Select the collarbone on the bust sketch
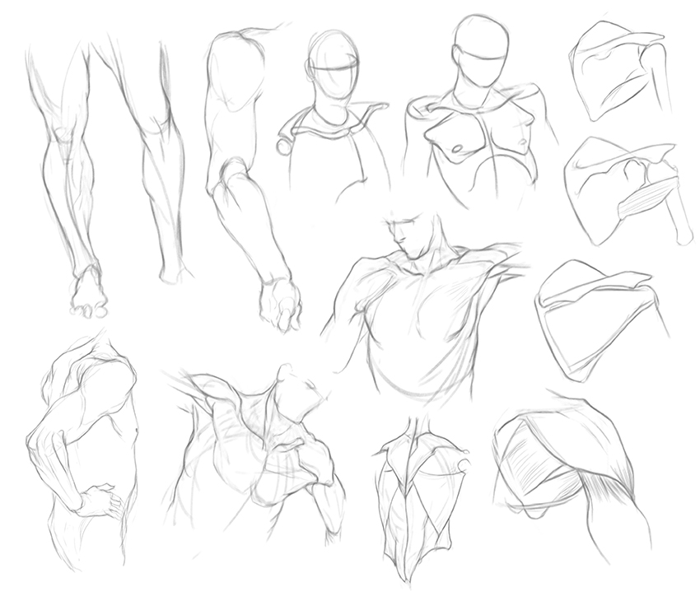The image size is (700, 601). point(329,128)
